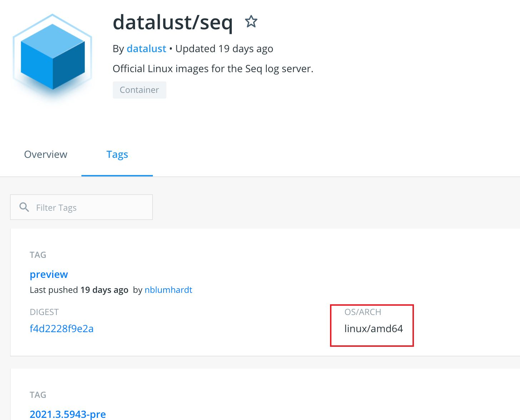
Task: Click inside the Filter Tags field
Action: (82, 207)
